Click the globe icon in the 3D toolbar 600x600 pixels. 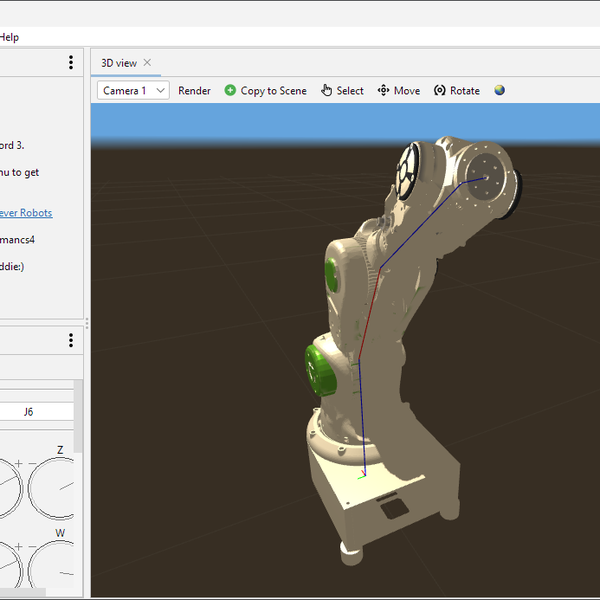[499, 90]
